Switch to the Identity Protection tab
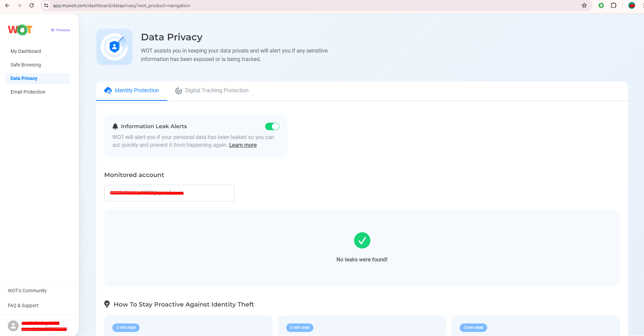Screen dimensions: 644x336 (x=132, y=91)
